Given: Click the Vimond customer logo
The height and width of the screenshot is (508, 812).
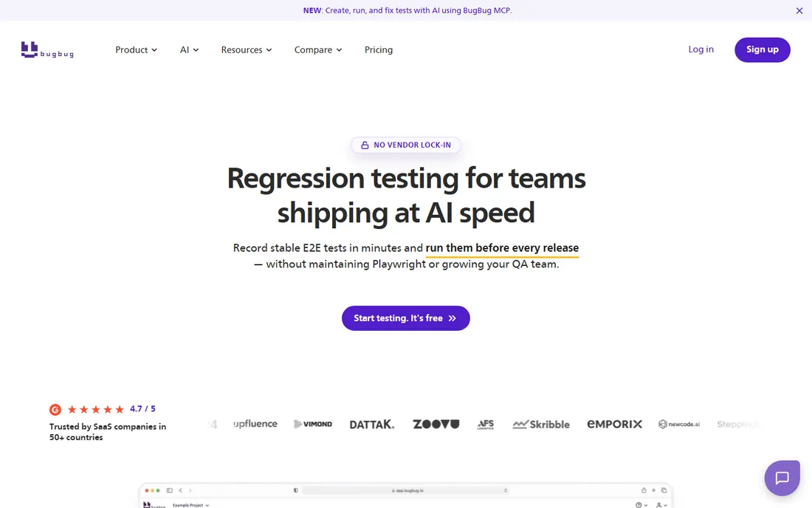Looking at the screenshot, I should pyautogui.click(x=313, y=424).
